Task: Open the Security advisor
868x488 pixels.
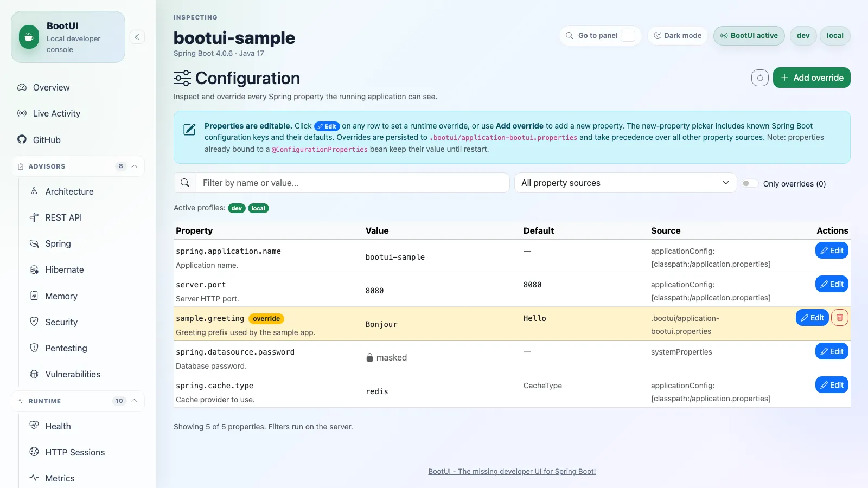Action: click(84, 322)
